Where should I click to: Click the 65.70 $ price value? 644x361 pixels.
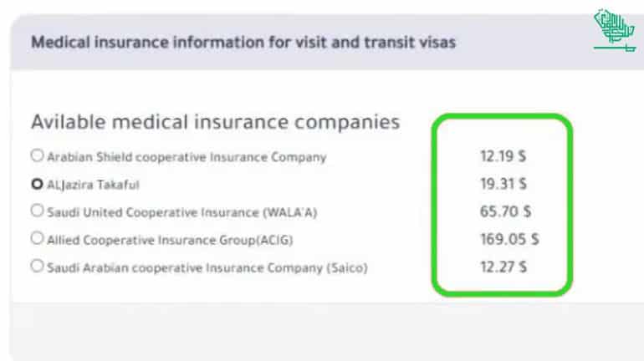505,211
